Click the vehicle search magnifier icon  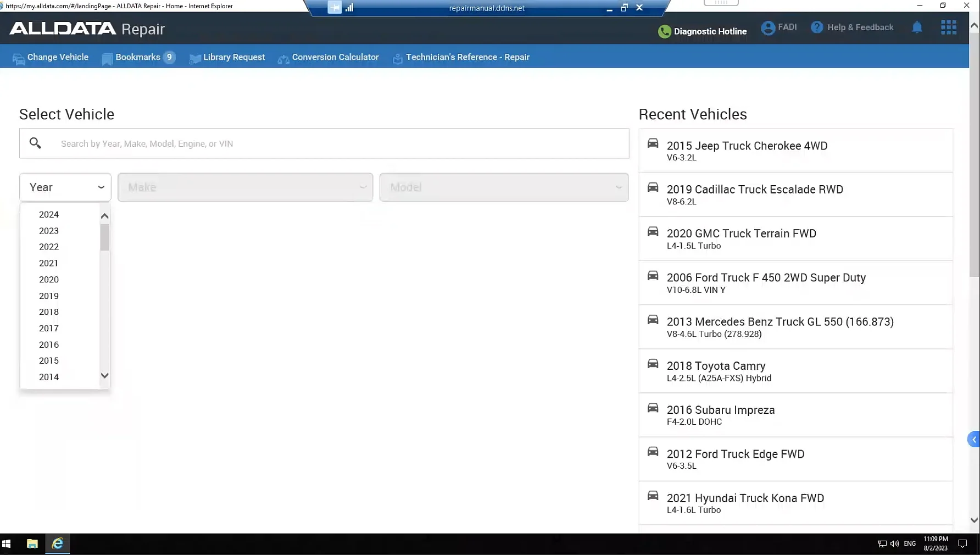(35, 143)
